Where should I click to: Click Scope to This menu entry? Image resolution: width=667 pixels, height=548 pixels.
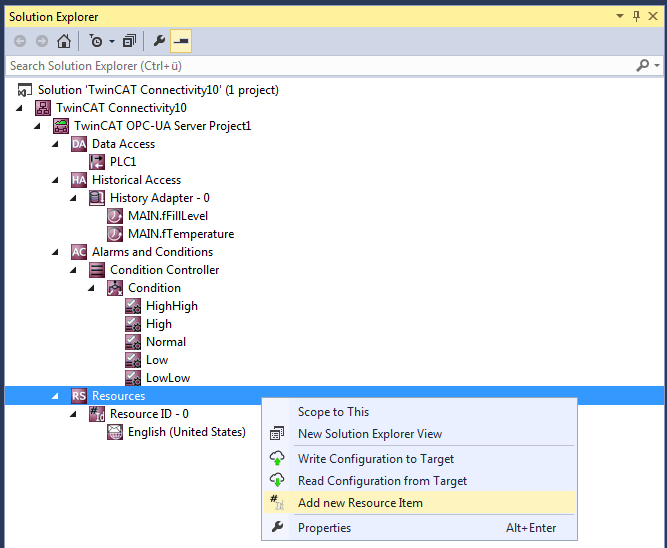tap(333, 412)
